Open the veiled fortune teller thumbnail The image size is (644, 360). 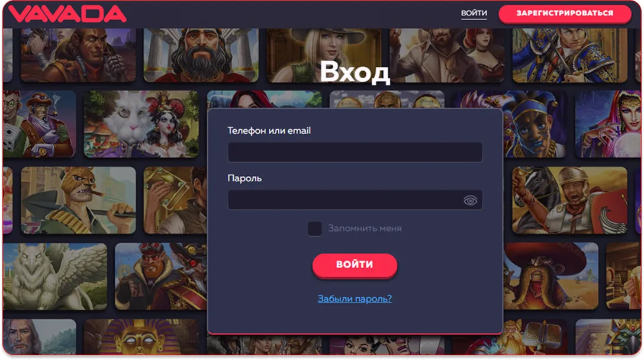[x=608, y=124]
